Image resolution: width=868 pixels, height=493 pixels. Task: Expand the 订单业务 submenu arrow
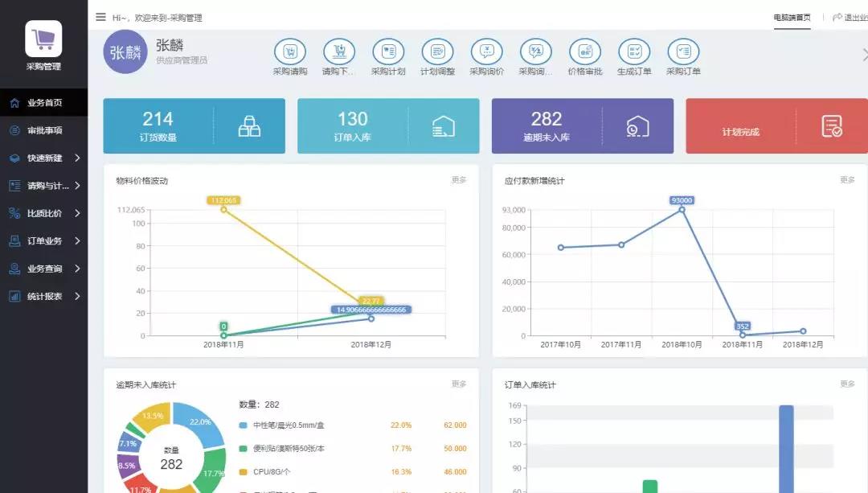pos(77,241)
